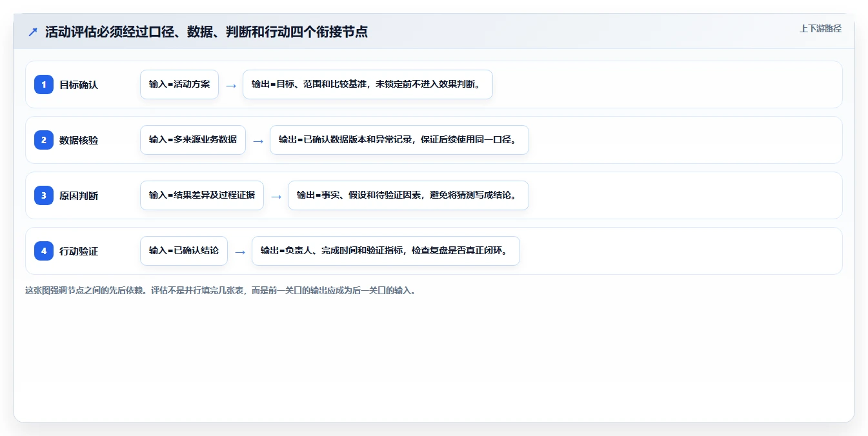
Task: Click the 输入=已确认结论 box
Action: pyautogui.click(x=184, y=251)
